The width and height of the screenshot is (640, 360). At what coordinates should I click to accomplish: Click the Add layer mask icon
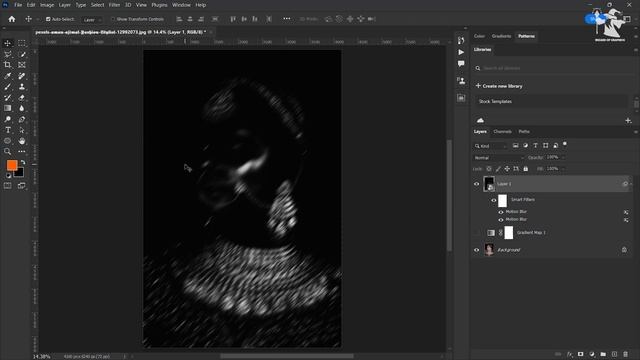(580, 354)
